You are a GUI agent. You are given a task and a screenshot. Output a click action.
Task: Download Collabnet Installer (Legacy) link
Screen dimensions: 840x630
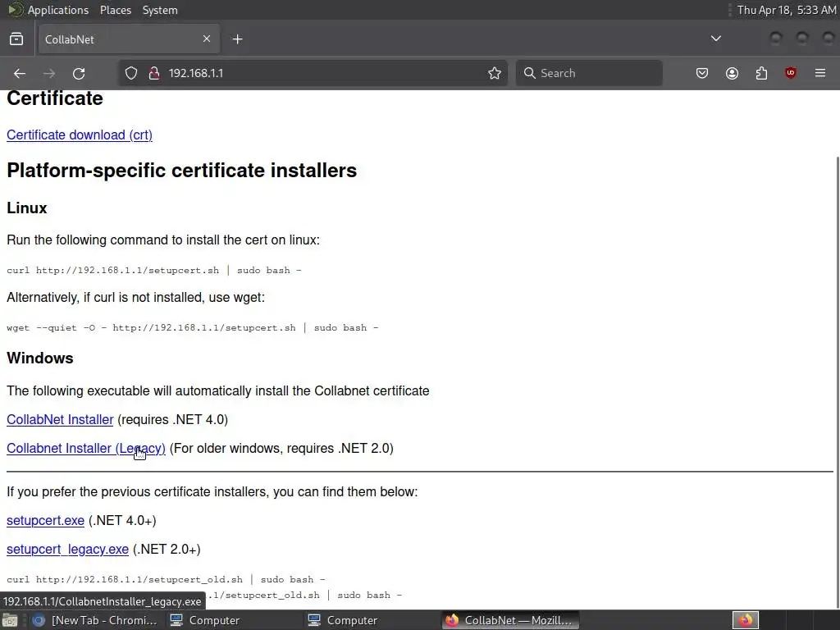85,449
